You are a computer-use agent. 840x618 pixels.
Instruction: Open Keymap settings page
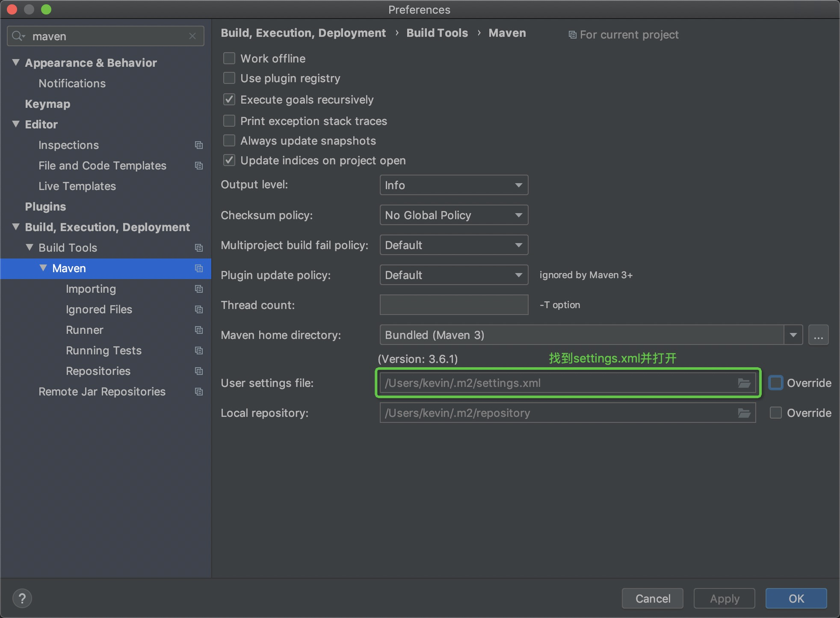tap(47, 104)
